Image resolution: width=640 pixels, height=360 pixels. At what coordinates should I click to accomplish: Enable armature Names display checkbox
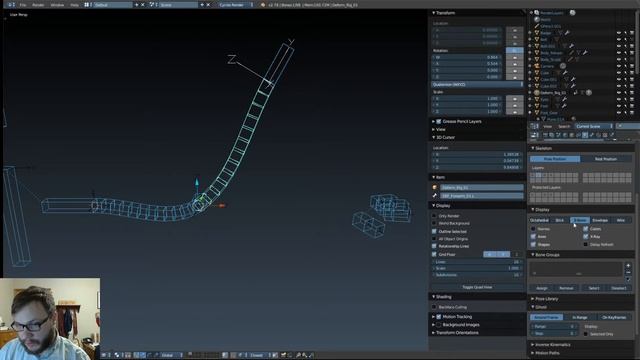tap(533, 229)
